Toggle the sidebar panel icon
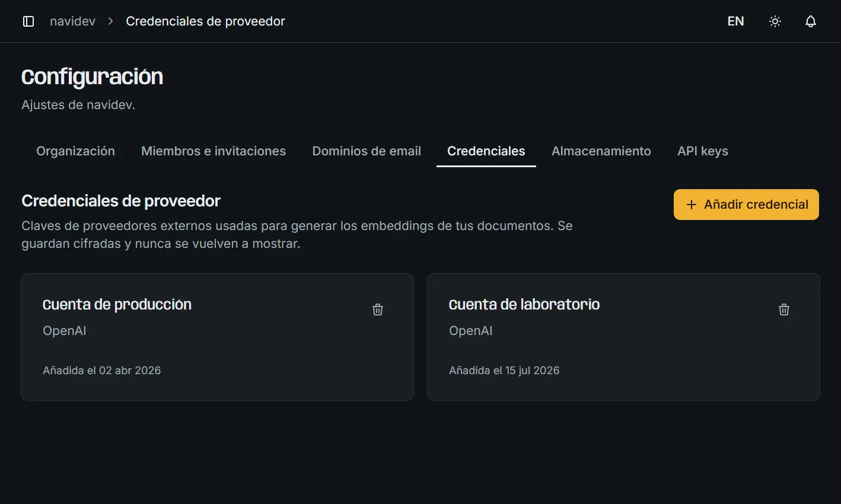Screen dimensions: 841x504 pos(28,21)
